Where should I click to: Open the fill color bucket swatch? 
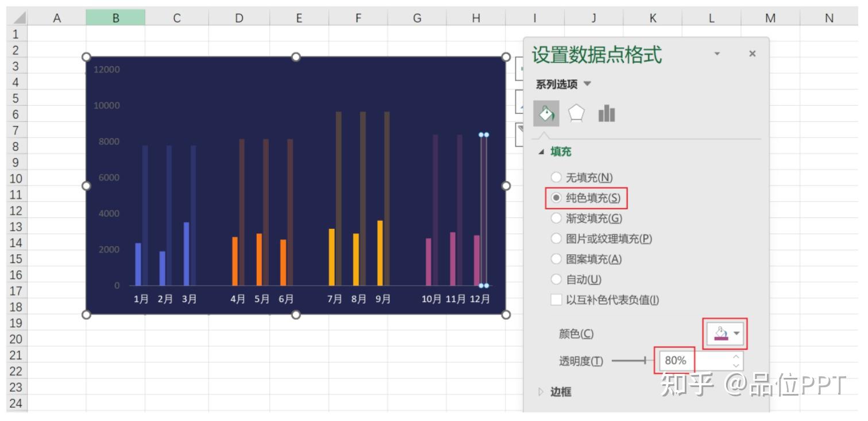(x=721, y=333)
